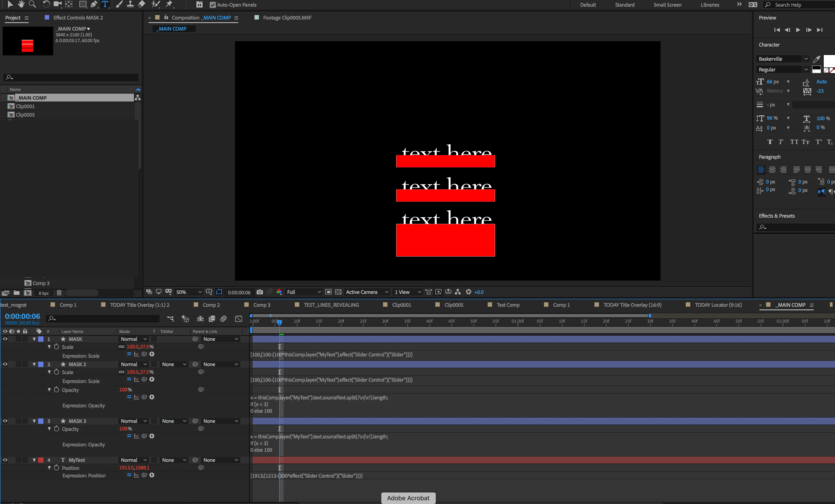Select the Puppet Pin tool
The height and width of the screenshot is (504, 835).
[169, 4]
